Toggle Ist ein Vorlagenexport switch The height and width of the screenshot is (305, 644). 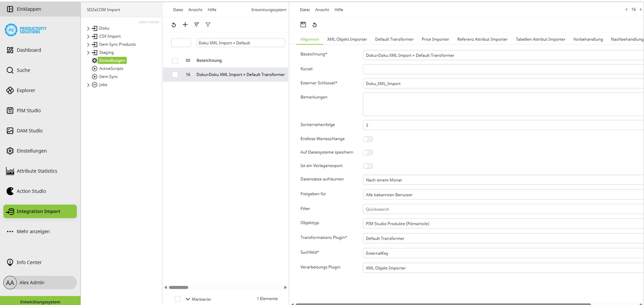point(368,166)
